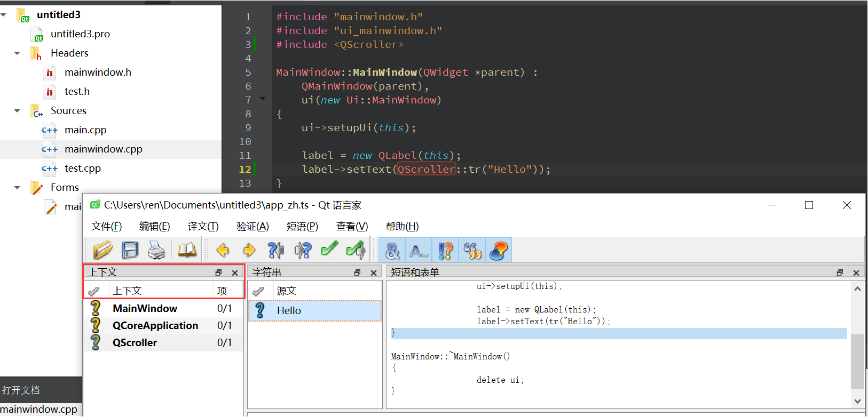868x417 pixels.
Task: Click the 源文 column header
Action: [327, 291]
